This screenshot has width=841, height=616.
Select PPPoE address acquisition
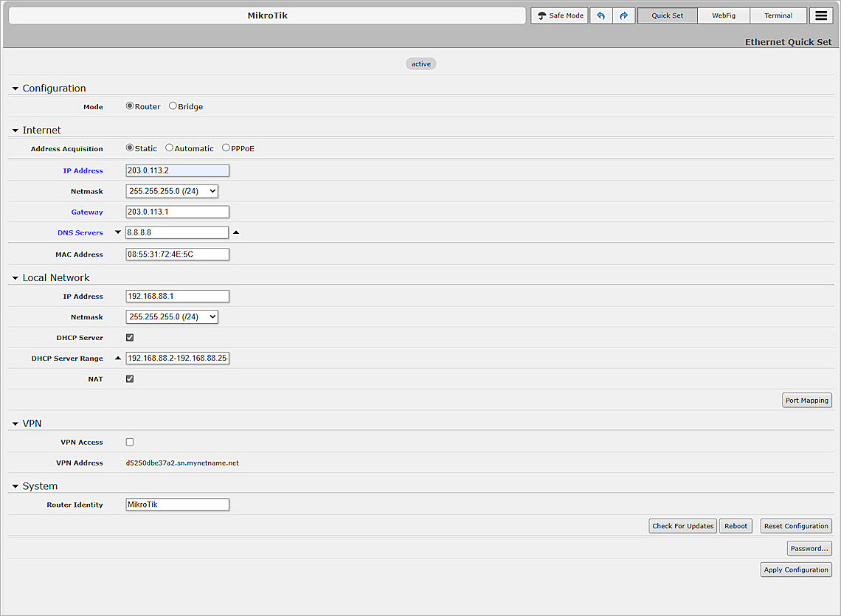coord(225,148)
